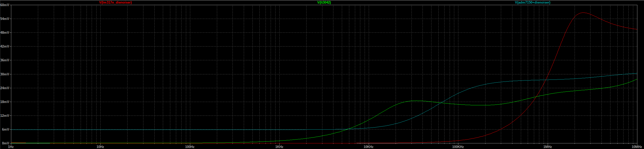Click the 10MHz frequency axis label

[637, 147]
